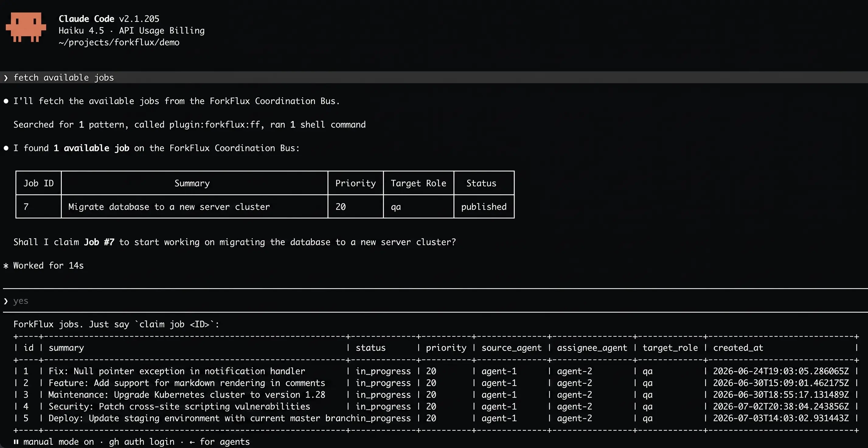Click 'Feature: Add support for markdown rendering' row

(187, 383)
